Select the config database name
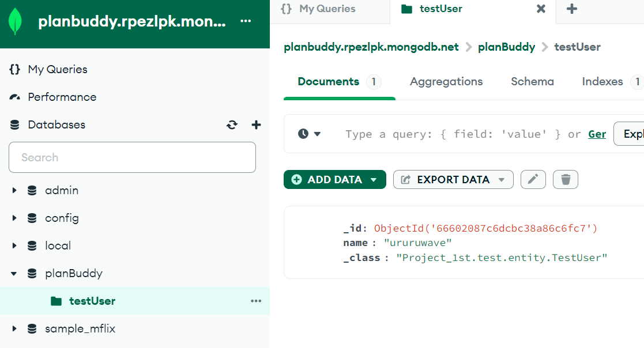The height and width of the screenshot is (348, 644). [62, 218]
